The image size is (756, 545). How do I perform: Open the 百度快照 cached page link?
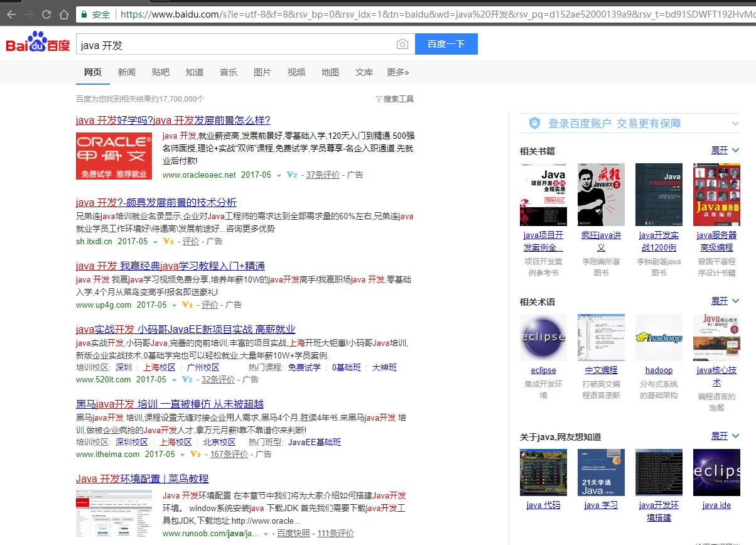coord(294,533)
